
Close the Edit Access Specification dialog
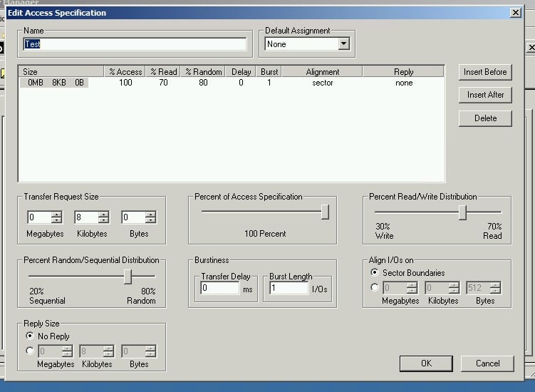(x=515, y=13)
